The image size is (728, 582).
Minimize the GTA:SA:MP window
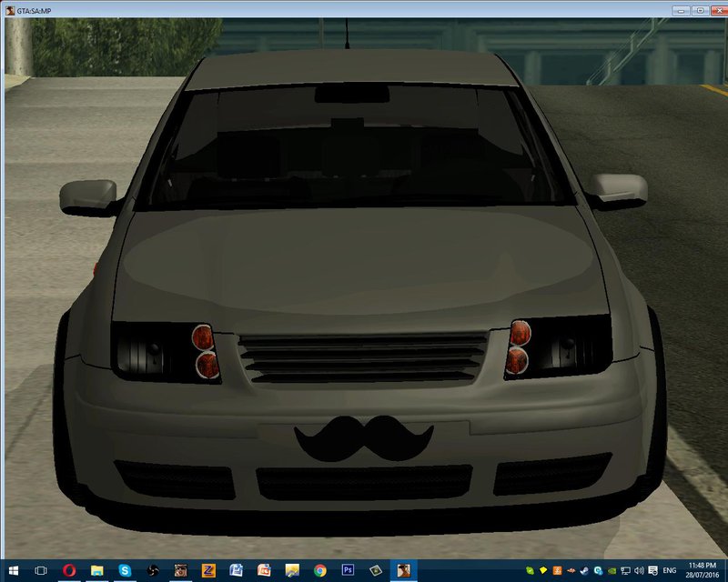[x=681, y=10]
